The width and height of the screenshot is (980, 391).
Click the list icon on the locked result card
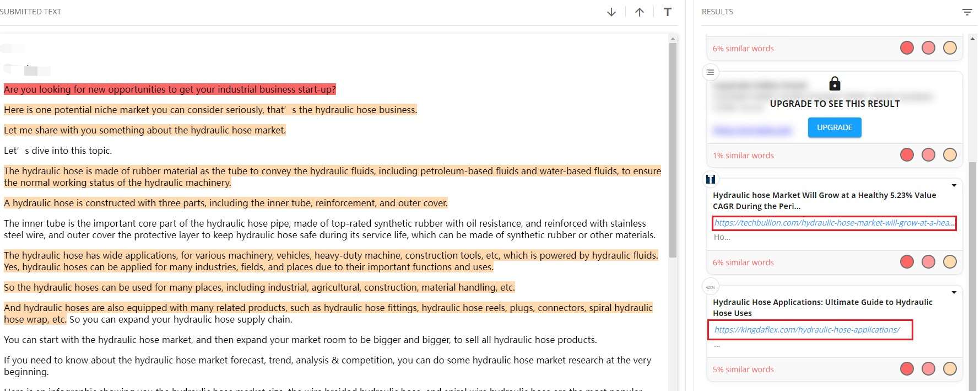point(710,72)
